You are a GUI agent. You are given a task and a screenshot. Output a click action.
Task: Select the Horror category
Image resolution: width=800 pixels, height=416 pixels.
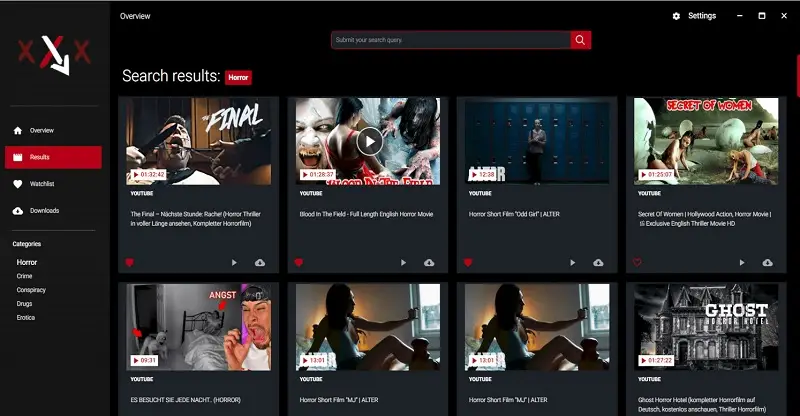(27, 262)
